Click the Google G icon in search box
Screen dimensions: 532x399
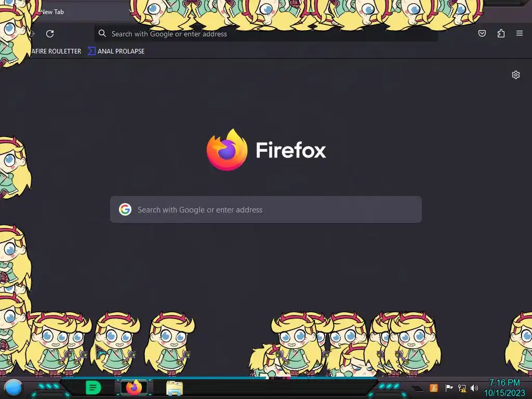click(125, 209)
